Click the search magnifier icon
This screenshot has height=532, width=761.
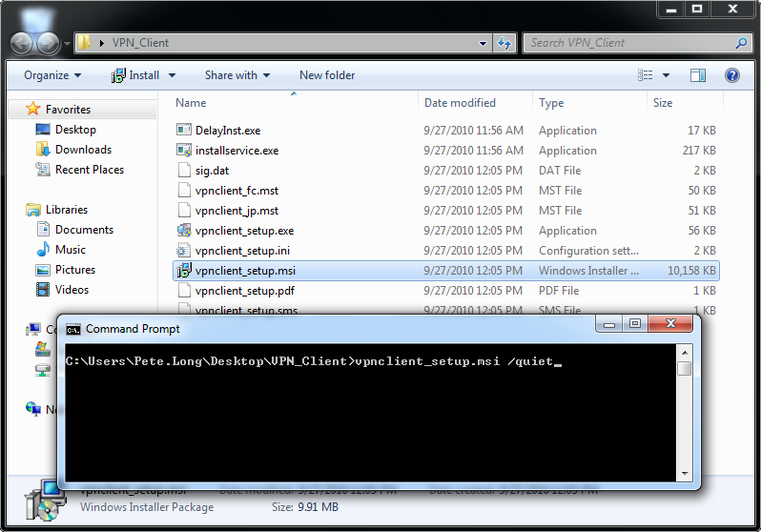(741, 43)
